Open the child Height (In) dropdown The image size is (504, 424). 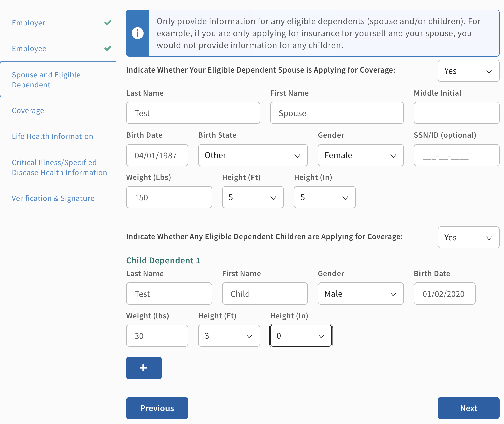coord(301,336)
